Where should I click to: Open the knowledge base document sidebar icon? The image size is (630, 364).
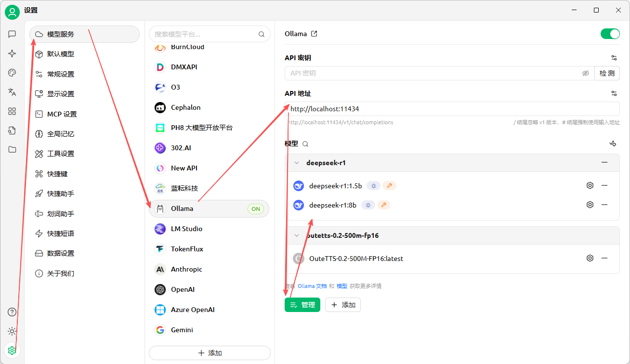point(12,130)
